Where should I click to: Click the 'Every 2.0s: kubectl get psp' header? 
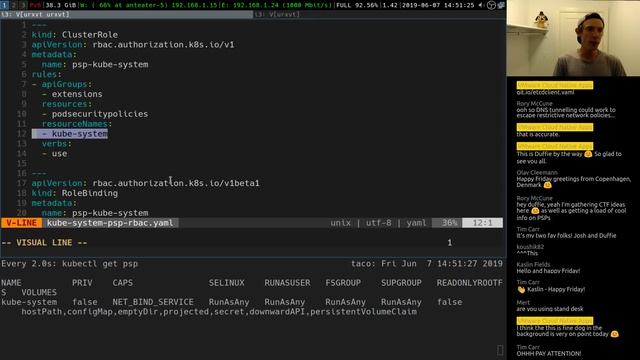(70, 264)
